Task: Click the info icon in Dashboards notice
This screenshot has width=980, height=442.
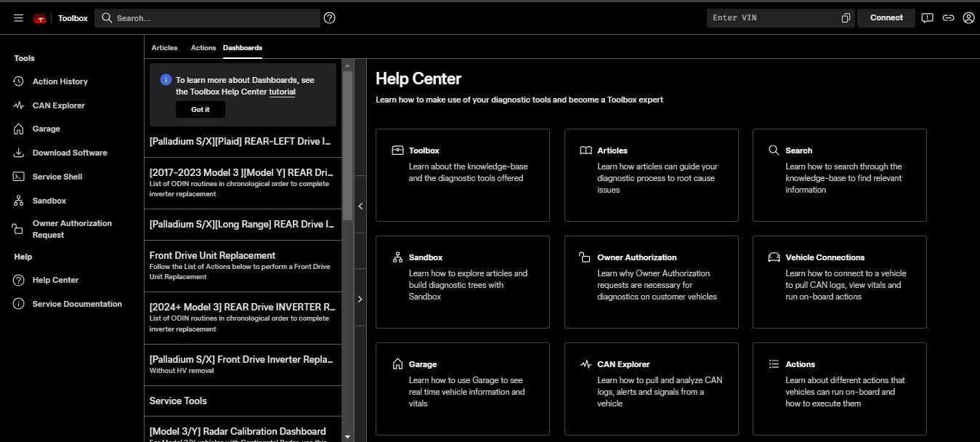Action: pos(166,80)
